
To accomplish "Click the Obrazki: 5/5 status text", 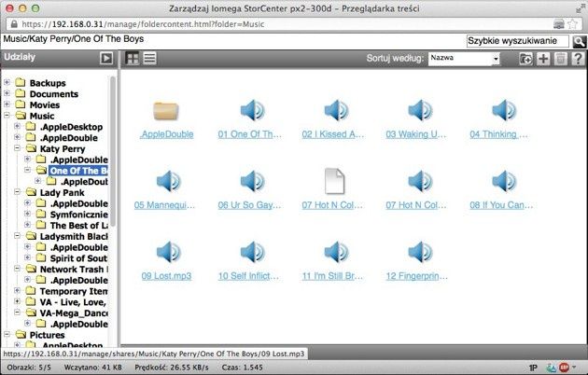I will pyautogui.click(x=29, y=368).
